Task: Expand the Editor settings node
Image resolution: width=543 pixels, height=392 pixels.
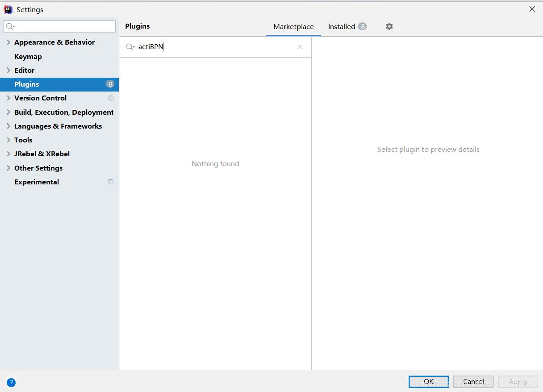Action: 8,71
